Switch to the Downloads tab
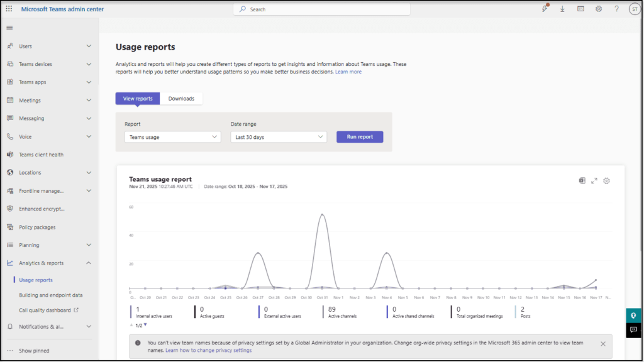 click(x=181, y=98)
